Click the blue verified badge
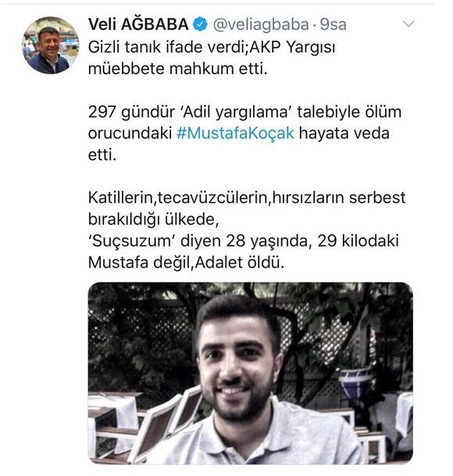 point(200,24)
